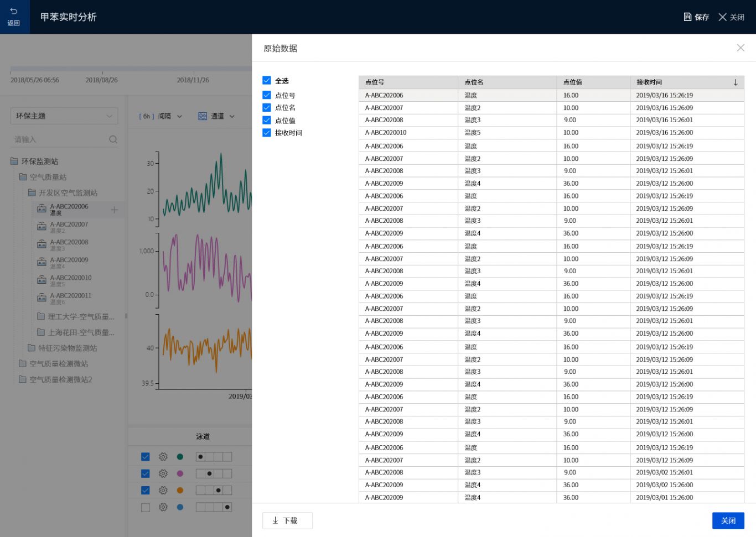The image size is (756, 537).
Task: Select the A-ABC2020010 sensor icon
Action: [42, 280]
